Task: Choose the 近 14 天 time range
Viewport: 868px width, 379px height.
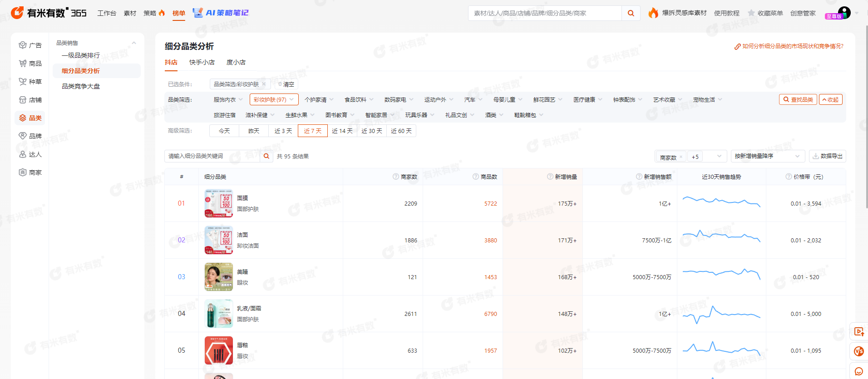Action: pyautogui.click(x=342, y=131)
